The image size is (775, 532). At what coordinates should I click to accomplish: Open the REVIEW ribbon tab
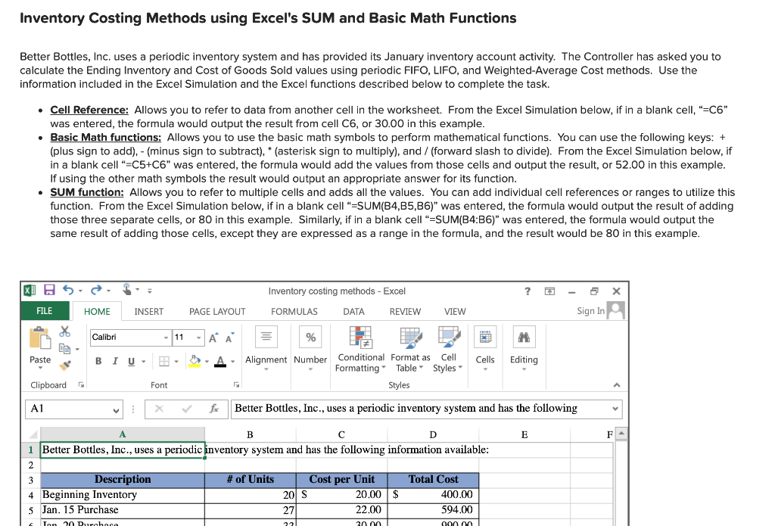pos(405,311)
